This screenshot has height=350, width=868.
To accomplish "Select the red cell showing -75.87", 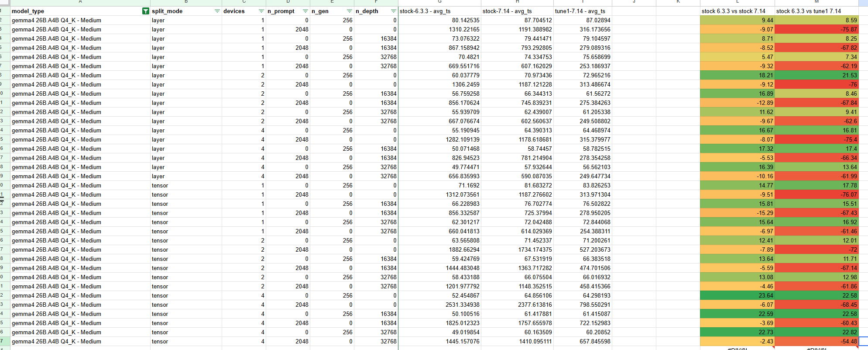I will pos(817,29).
